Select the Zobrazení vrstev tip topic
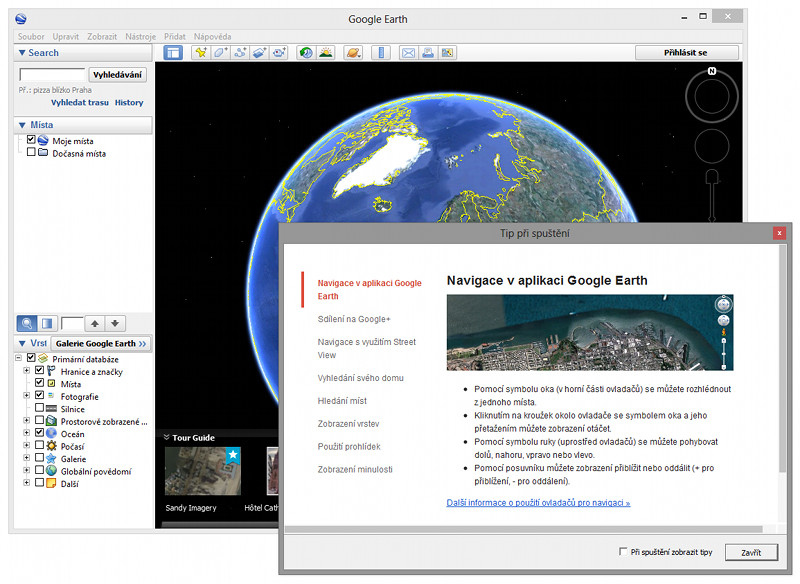800x584 pixels. coord(348,424)
